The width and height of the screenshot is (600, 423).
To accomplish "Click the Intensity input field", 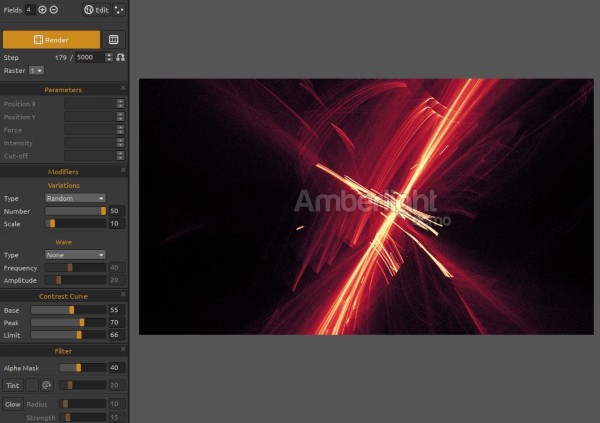I will [x=90, y=143].
